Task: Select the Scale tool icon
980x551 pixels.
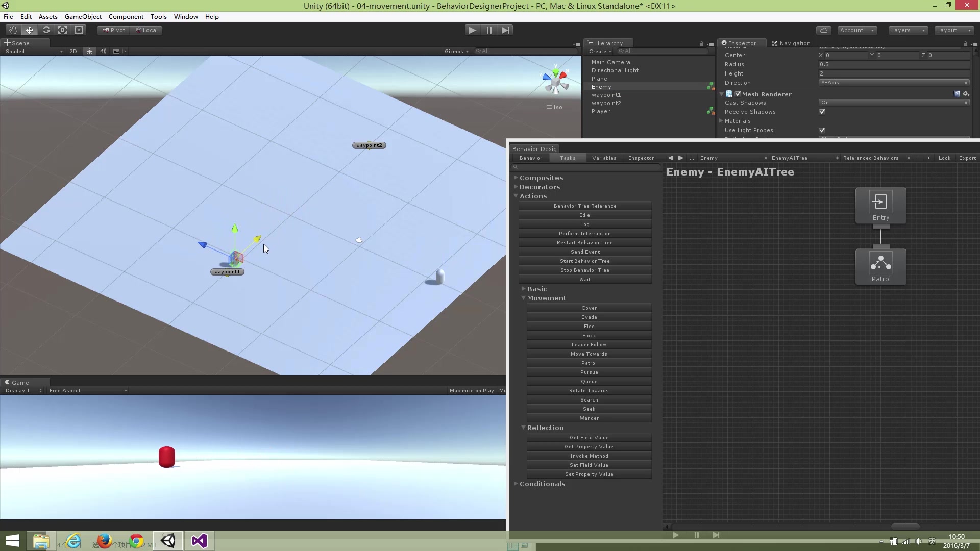Action: (x=62, y=30)
